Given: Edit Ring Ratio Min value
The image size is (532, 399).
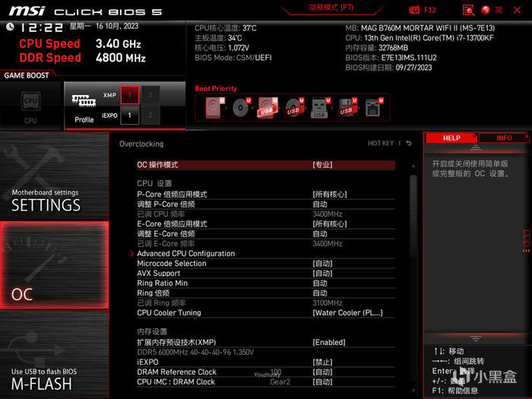Looking at the screenshot, I should coord(266,283).
